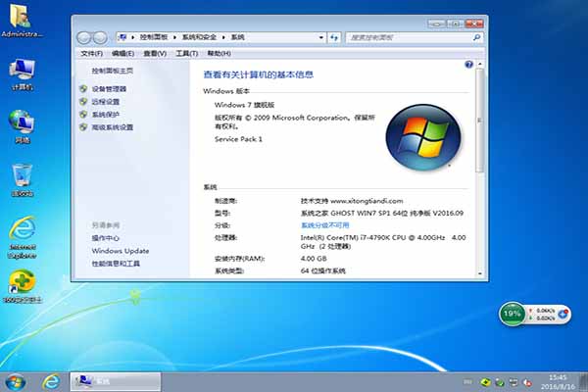Screen dimensions: 588x392
Task: Open the address bar history dropdown
Action: point(321,37)
